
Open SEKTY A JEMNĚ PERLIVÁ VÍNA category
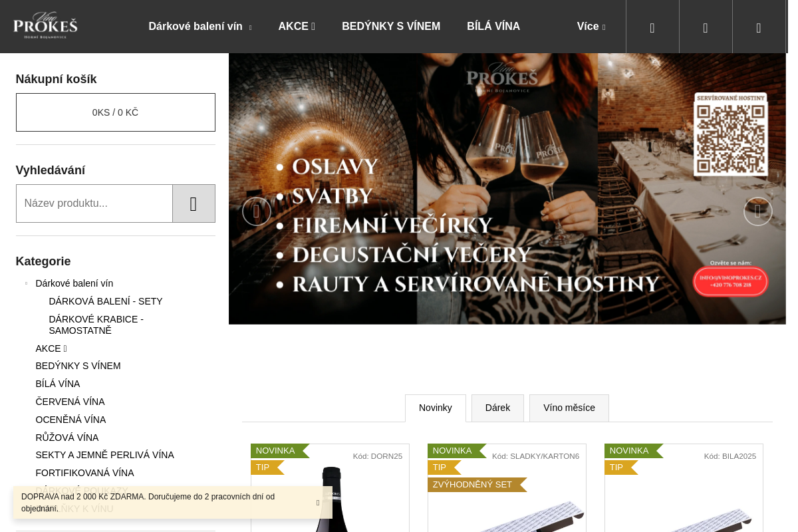[105, 455]
